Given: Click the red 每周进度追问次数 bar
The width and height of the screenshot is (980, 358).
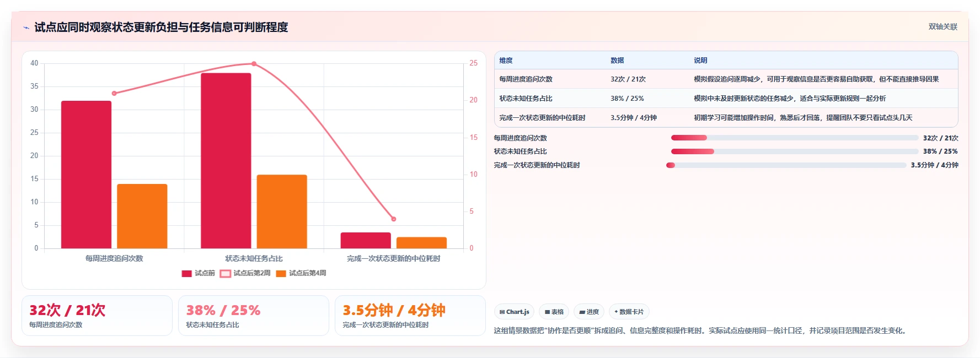Looking at the screenshot, I should (x=86, y=175).
